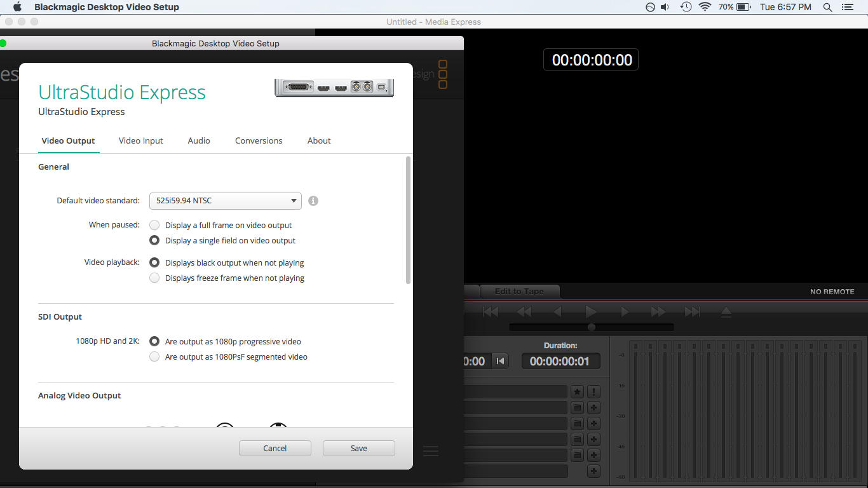This screenshot has width=868, height=488.
Task: Open the Audio tab
Action: point(199,140)
